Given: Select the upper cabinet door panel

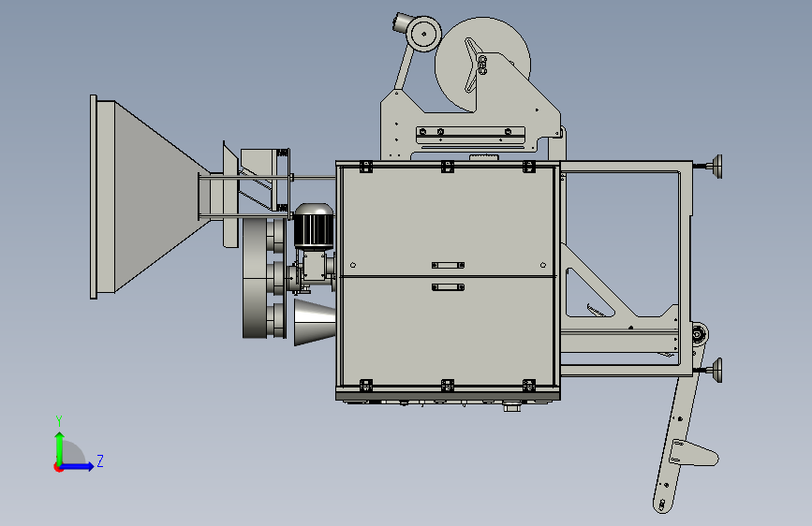Looking at the screenshot, I should pyautogui.click(x=448, y=221).
